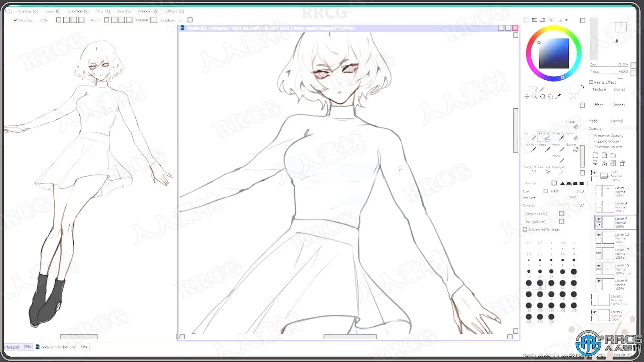
Task: Open the layer Mode Normal dropdown
Action: tap(617, 121)
